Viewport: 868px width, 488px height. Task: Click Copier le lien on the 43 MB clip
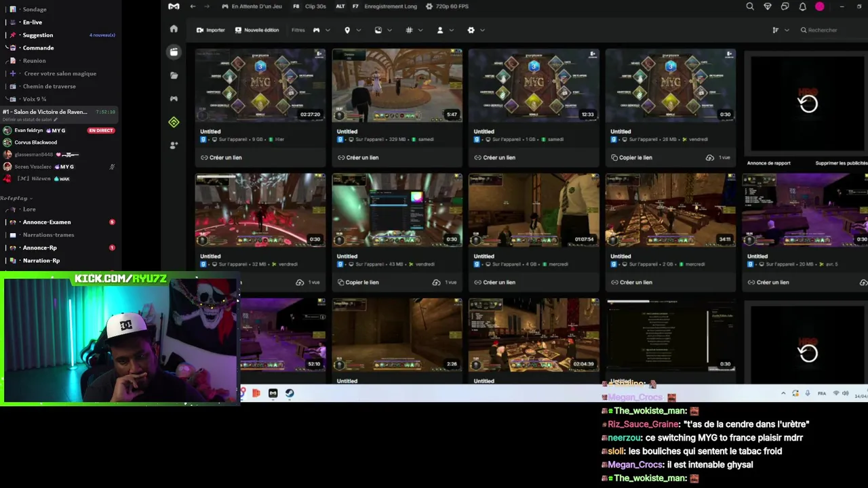[358, 282]
